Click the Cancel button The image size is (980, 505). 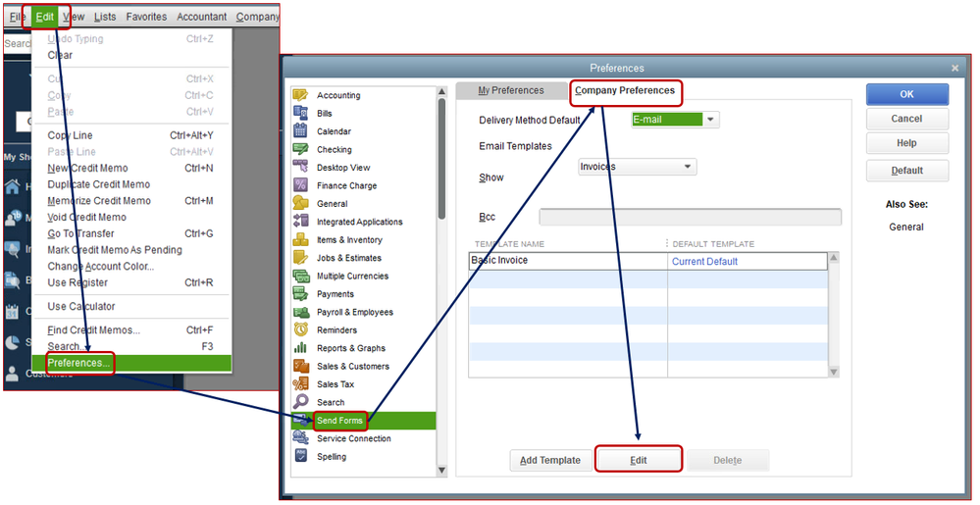pyautogui.click(x=906, y=119)
